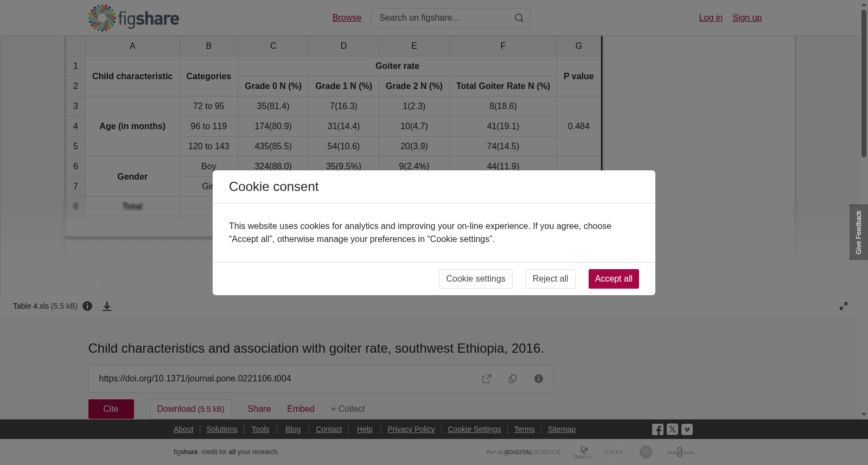
Task: Show file info for Table 4.xls
Action: pyautogui.click(x=87, y=306)
